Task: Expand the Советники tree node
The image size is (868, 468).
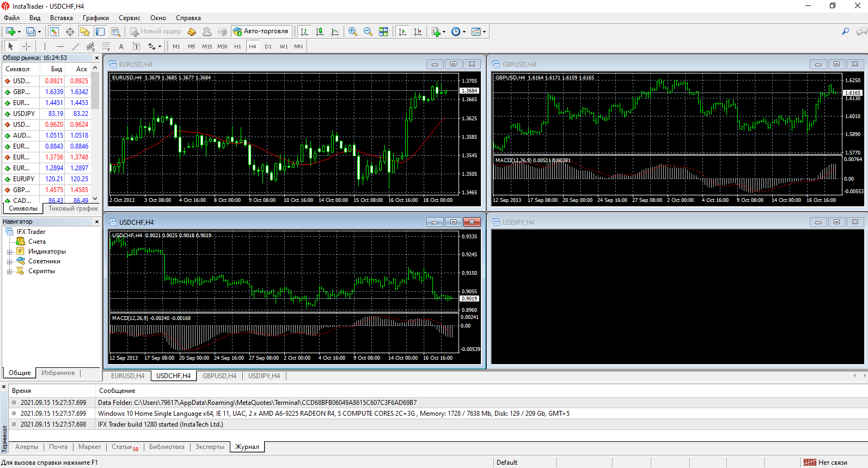Action: coord(9,261)
